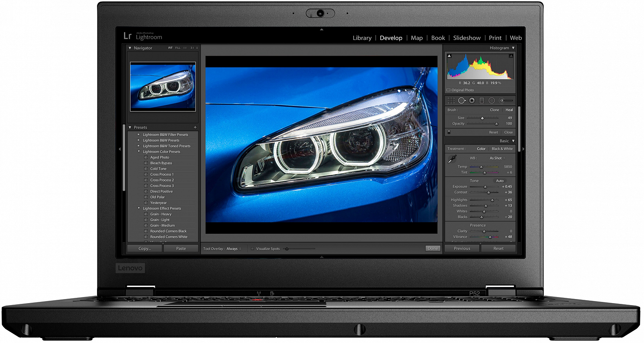Pick the Radial Filter tool
The image size is (644, 343).
click(x=491, y=100)
